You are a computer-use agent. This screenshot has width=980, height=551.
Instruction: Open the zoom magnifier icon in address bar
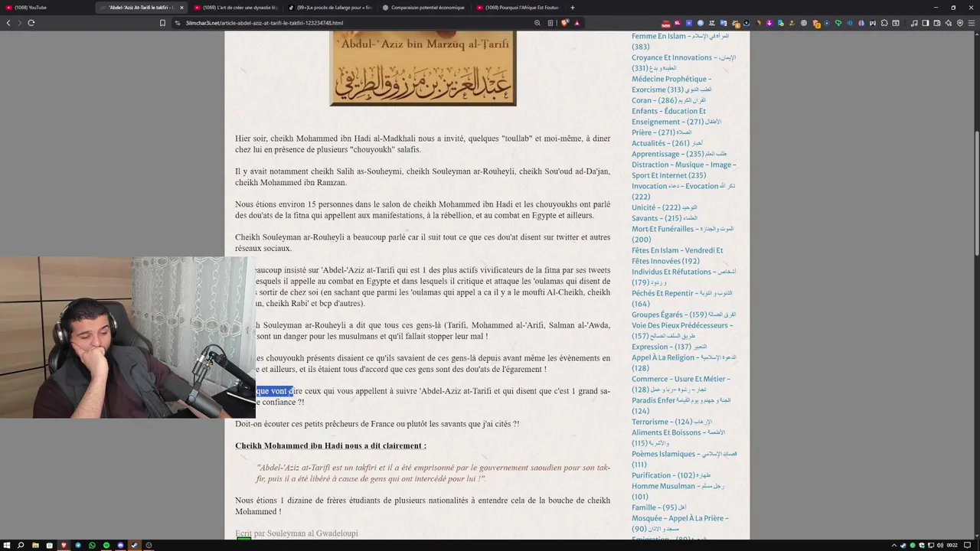537,23
